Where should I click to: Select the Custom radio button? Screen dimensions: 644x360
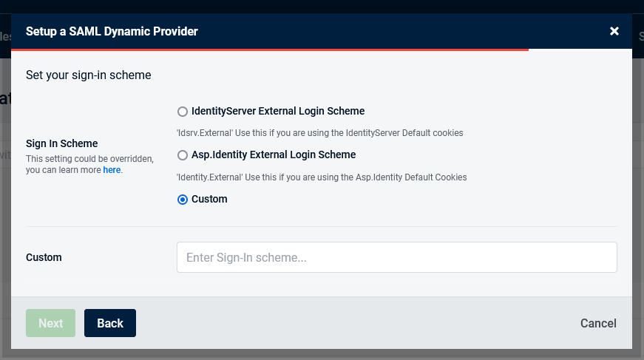[183, 200]
